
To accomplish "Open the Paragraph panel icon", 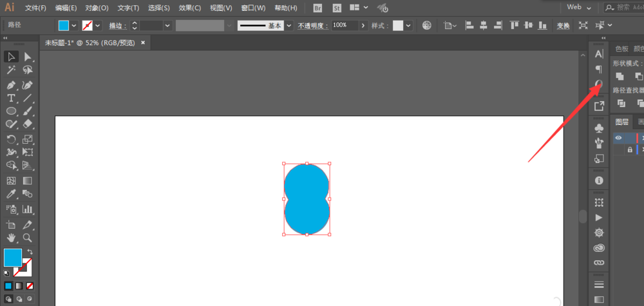I will click(599, 69).
